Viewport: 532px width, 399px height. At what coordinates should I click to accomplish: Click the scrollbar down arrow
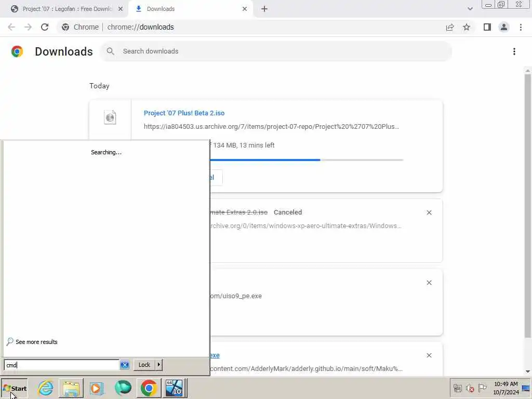point(527,371)
